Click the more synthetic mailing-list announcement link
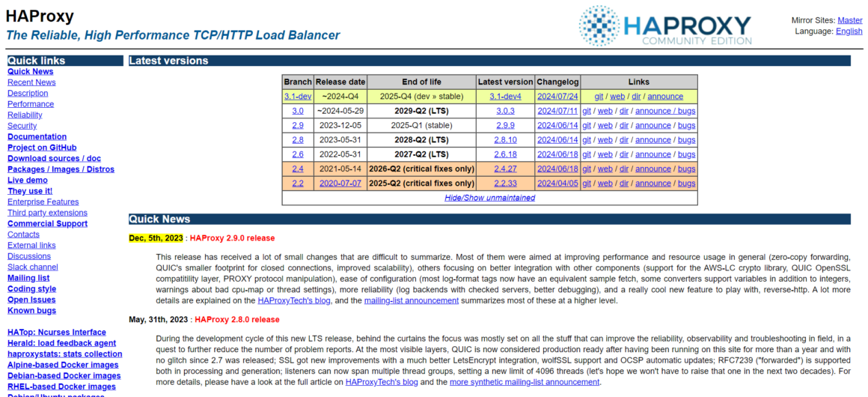This screenshot has height=397, width=868. (x=524, y=382)
